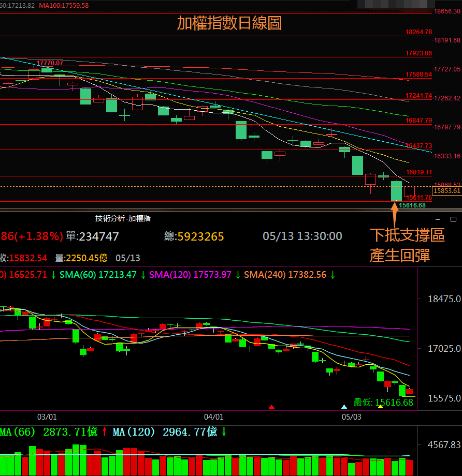The image size is (462, 476).
Task: Click the green down arrow beside MA(120) volume
Action: pyautogui.click(x=224, y=432)
